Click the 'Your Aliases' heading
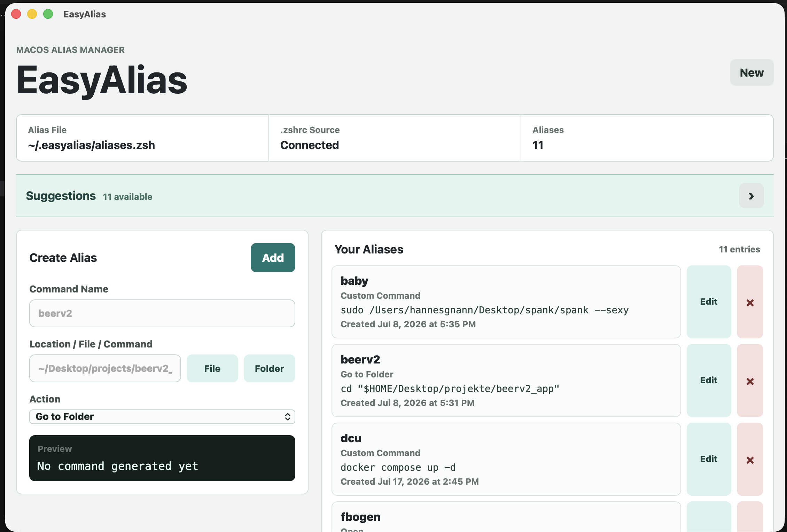787x532 pixels. pos(369,249)
